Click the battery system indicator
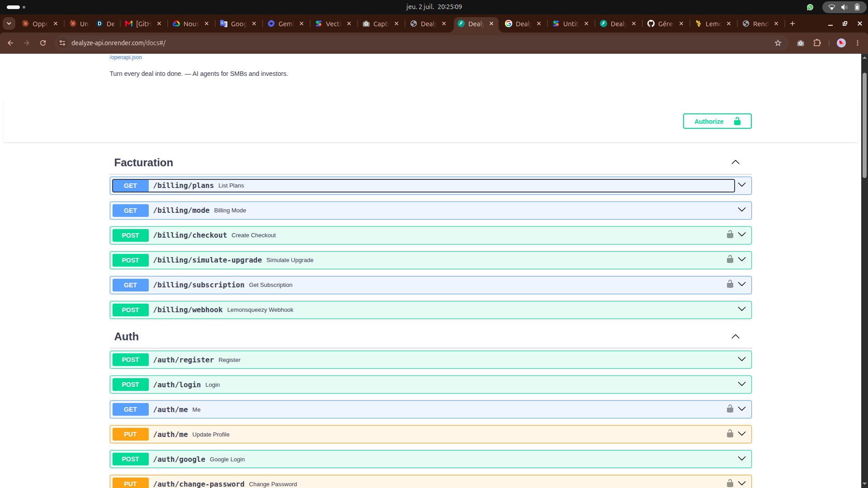The height and width of the screenshot is (488, 868). (857, 7)
